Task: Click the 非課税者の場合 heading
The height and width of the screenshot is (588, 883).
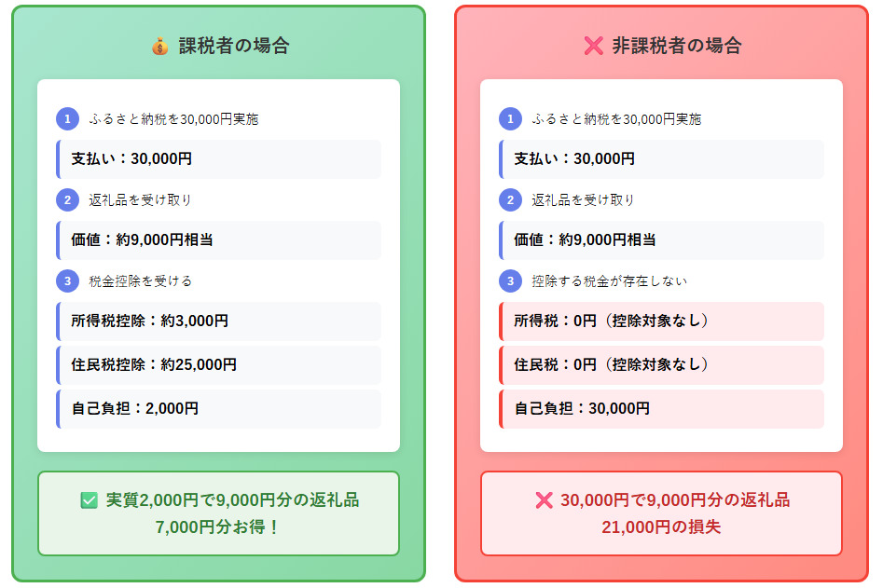Action: click(676, 46)
